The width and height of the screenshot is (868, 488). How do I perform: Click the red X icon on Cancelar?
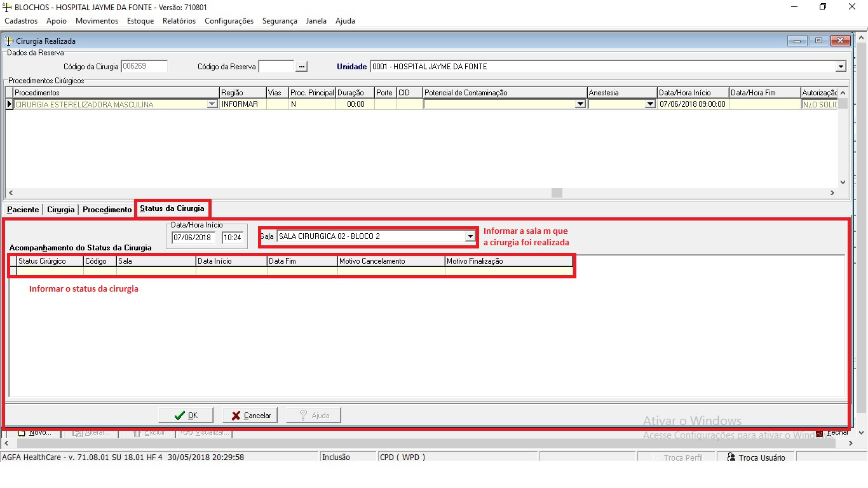[x=236, y=416]
